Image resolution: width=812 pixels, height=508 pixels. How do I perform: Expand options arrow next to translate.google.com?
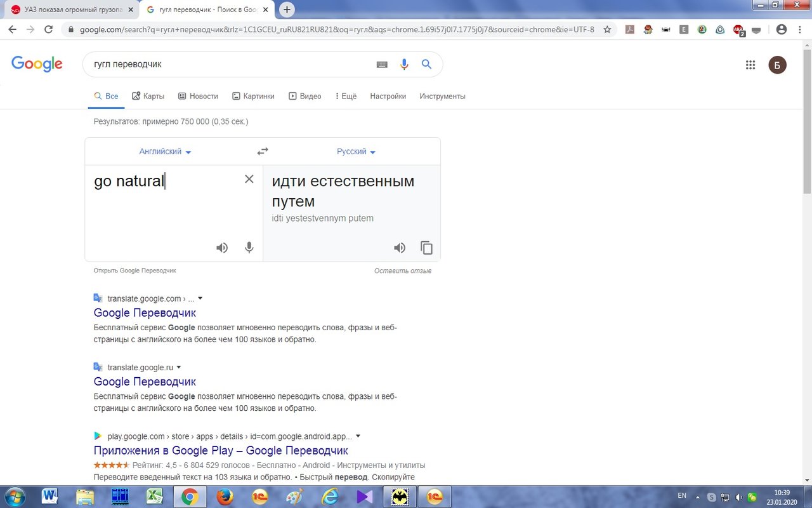click(200, 298)
